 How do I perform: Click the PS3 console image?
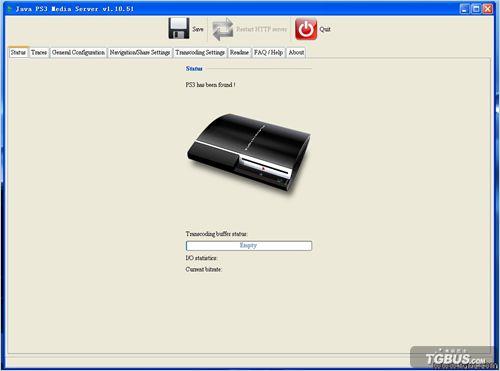(249, 153)
